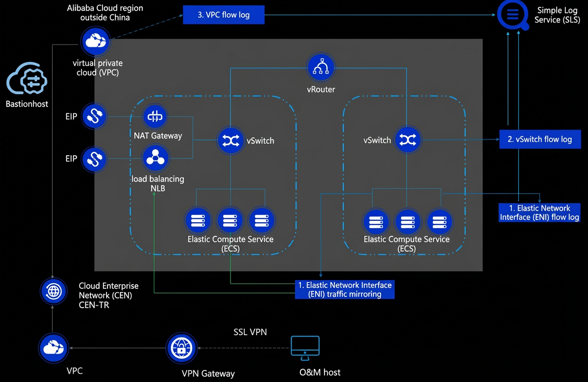
Task: Click the 'virtual private cloud (VPC)' label
Action: [98, 67]
